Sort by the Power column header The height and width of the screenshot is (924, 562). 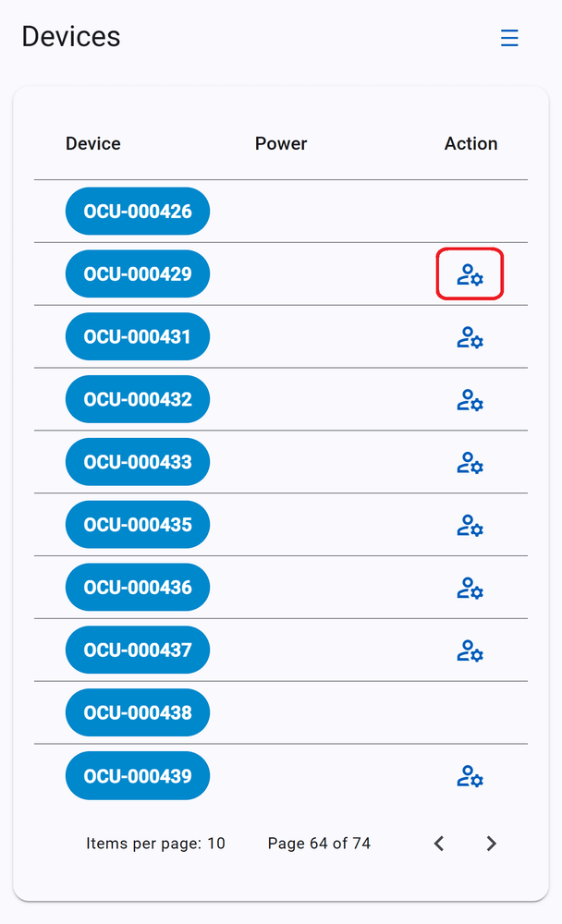pyautogui.click(x=281, y=143)
